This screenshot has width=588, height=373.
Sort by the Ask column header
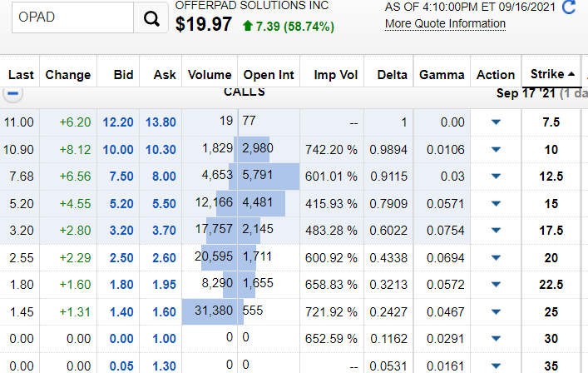(x=165, y=75)
